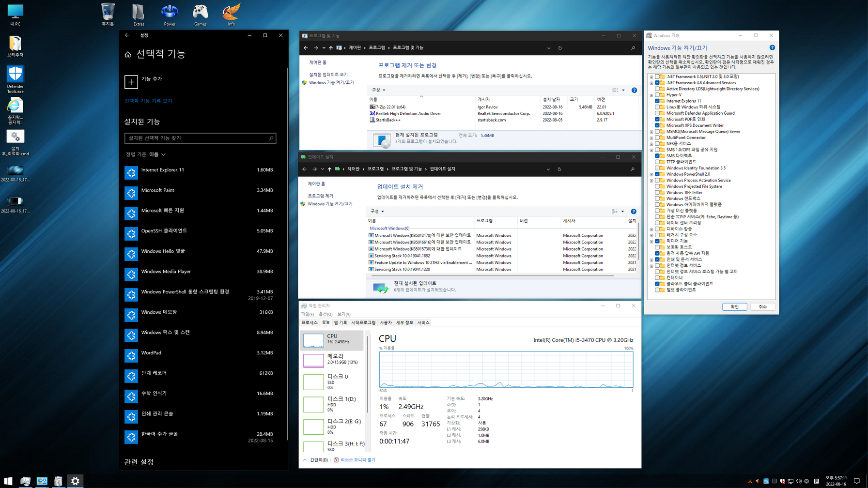Check Hyper-V feature checkbox
Image resolution: width=868 pixels, height=488 pixels.
coord(657,95)
